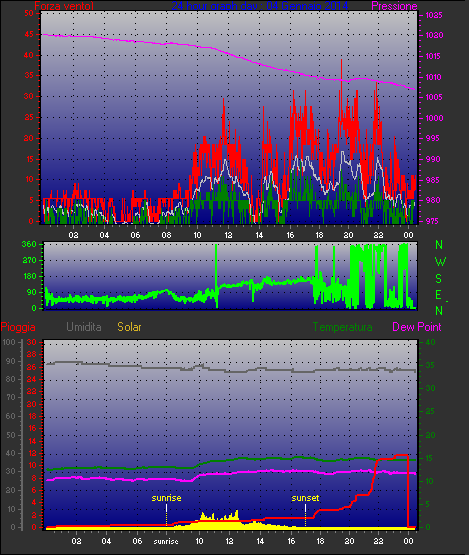Click the yellow "sunset" marker label
The width and height of the screenshot is (469, 555).
coord(305,498)
